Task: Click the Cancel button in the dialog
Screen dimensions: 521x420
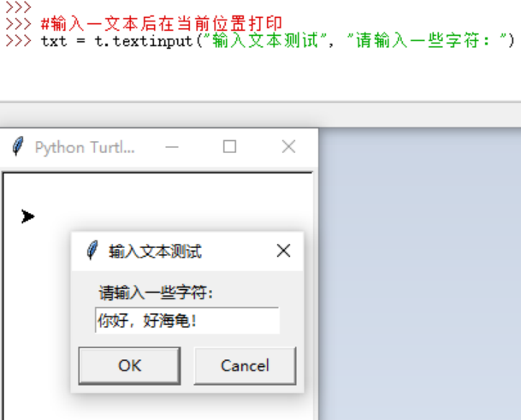Action: (245, 366)
